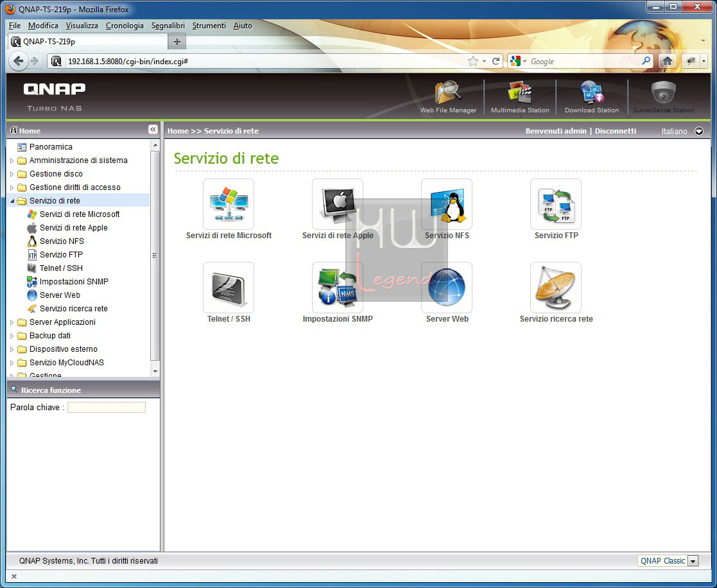This screenshot has height=588, width=717.
Task: Go to Firefox home page button
Action: [x=667, y=61]
